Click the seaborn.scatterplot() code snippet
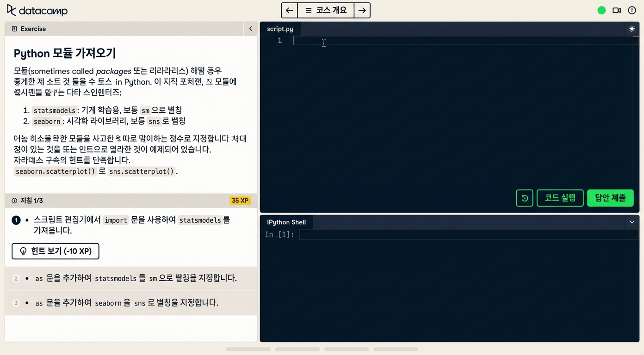This screenshot has width=644, height=355. point(55,171)
